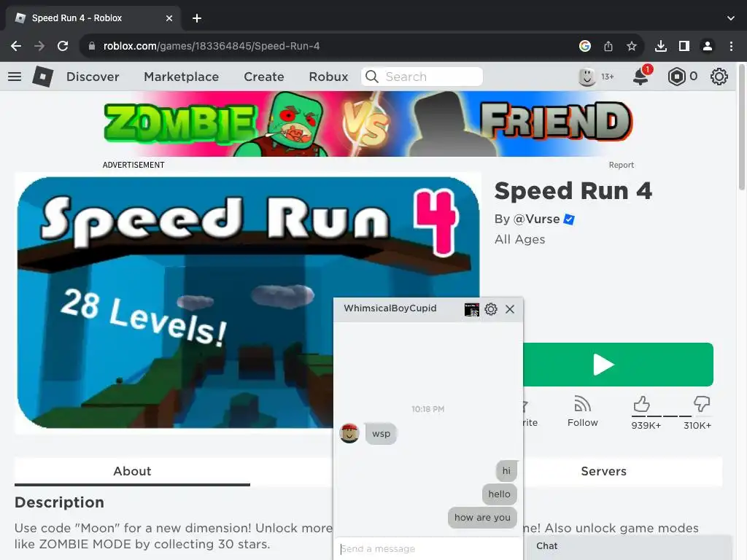The height and width of the screenshot is (560, 747).
Task: Click the 10:18 PM chat timestamp
Action: (427, 409)
